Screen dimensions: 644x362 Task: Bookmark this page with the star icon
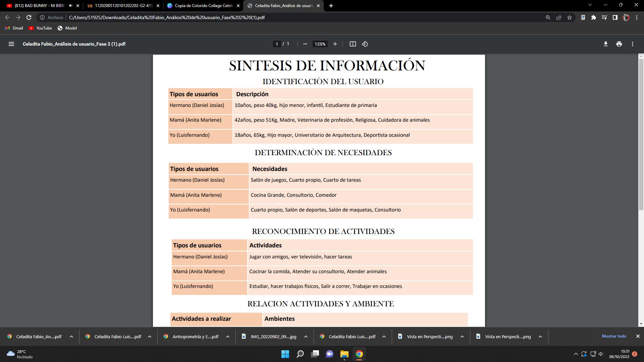pyautogui.click(x=570, y=17)
